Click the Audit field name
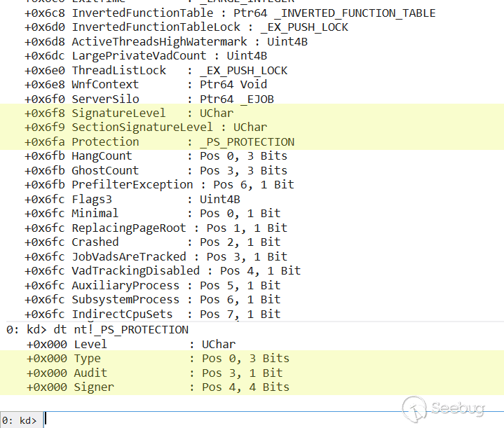The width and height of the screenshot is (504, 428). point(90,373)
